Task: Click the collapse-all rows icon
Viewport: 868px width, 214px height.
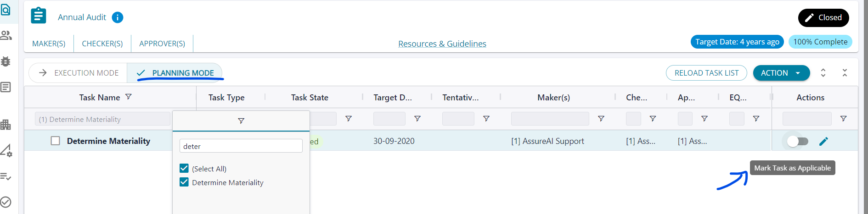Action: coord(845,73)
